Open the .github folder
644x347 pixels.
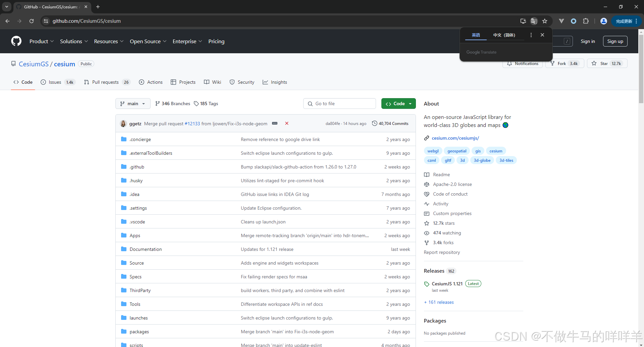137,167
